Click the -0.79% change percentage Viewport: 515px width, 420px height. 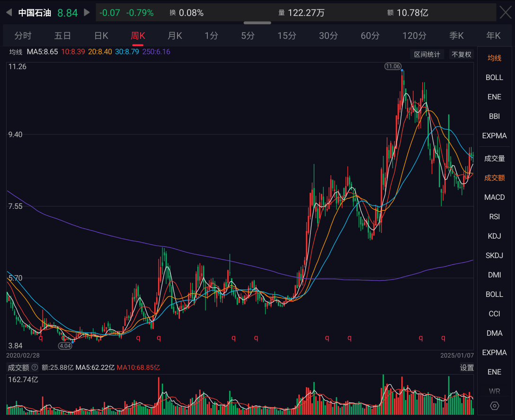coord(140,13)
